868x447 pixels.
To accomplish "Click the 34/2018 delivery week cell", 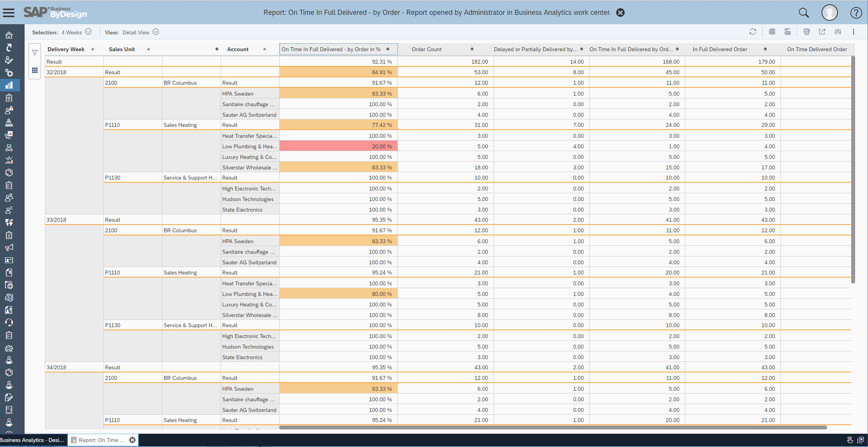I will point(74,367).
